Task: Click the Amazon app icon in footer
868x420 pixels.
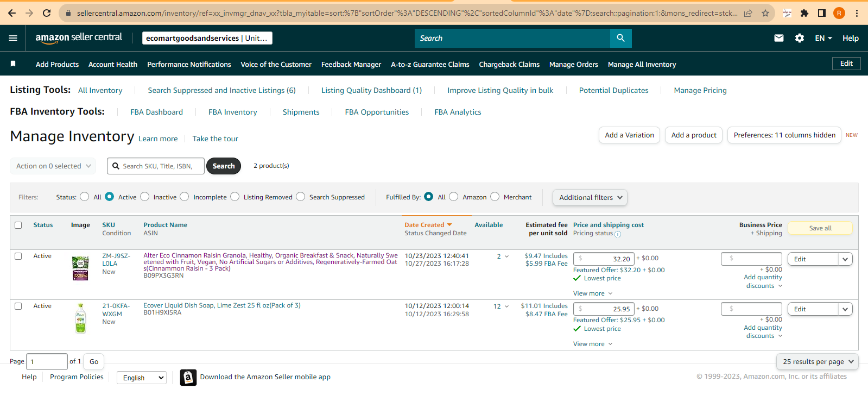Action: [188, 377]
